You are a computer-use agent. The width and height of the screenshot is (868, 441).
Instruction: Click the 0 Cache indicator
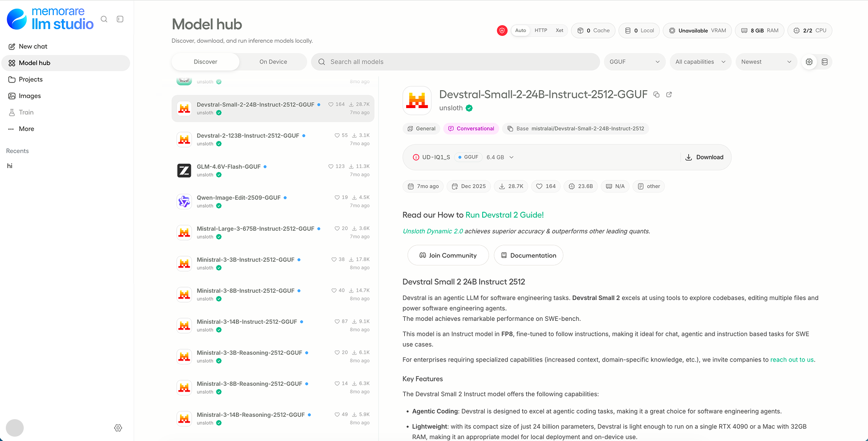tap(594, 31)
